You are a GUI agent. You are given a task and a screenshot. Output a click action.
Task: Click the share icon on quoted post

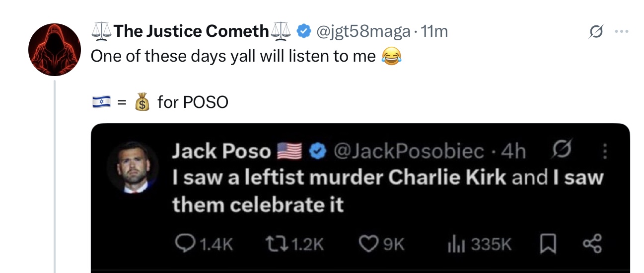(x=592, y=243)
